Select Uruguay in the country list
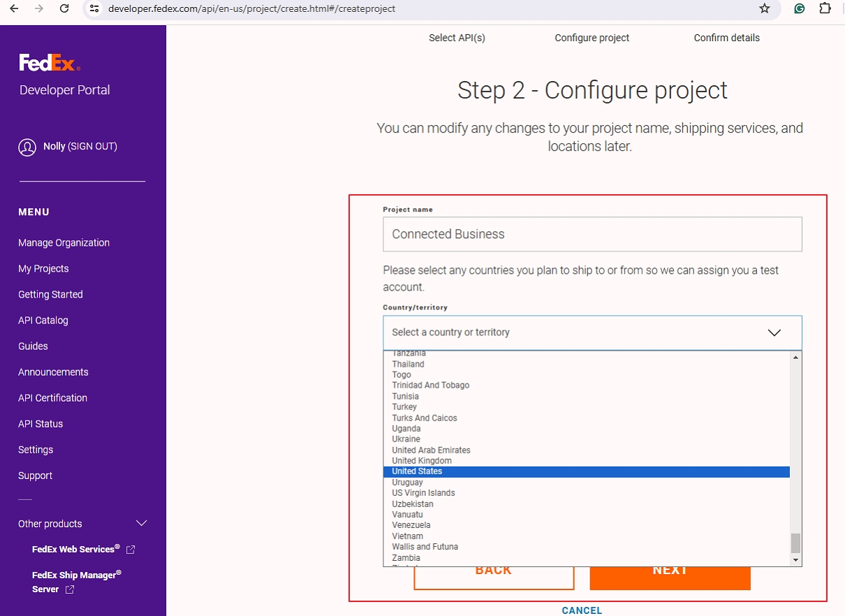The width and height of the screenshot is (845, 616). (x=587, y=483)
